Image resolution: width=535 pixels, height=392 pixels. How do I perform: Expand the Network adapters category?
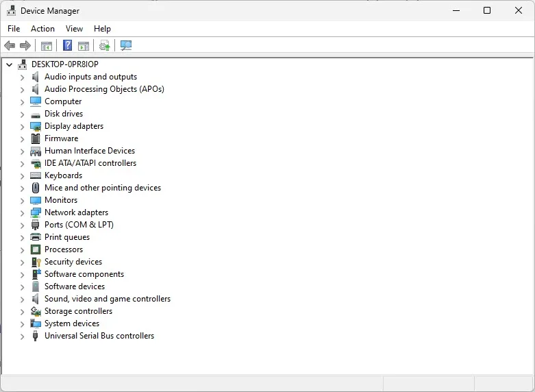[x=22, y=213]
